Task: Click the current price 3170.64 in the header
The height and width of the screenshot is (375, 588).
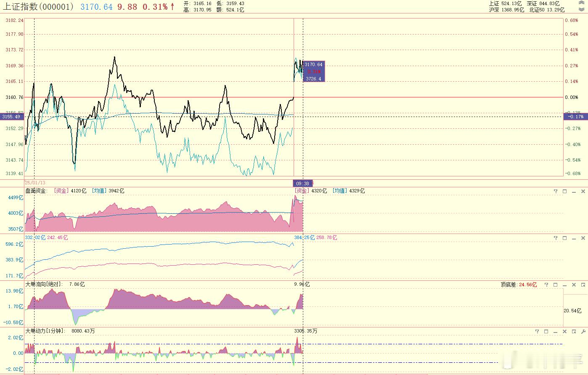Action: (x=96, y=7)
